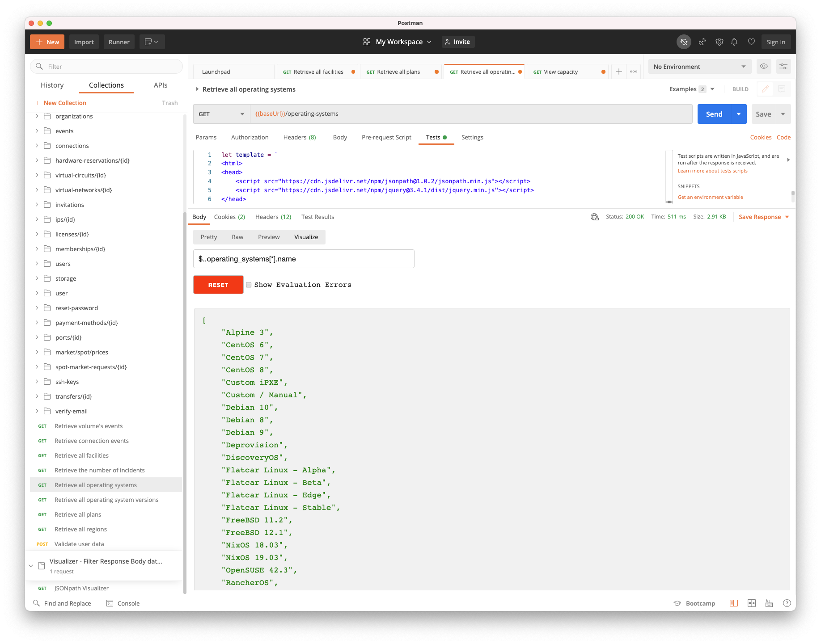The image size is (821, 644).
Task: Enable Show Evaluation Errors checkbox
Action: tap(249, 285)
